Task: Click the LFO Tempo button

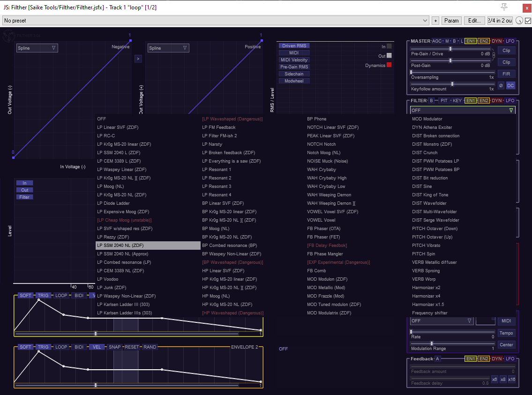Action: pos(506,333)
